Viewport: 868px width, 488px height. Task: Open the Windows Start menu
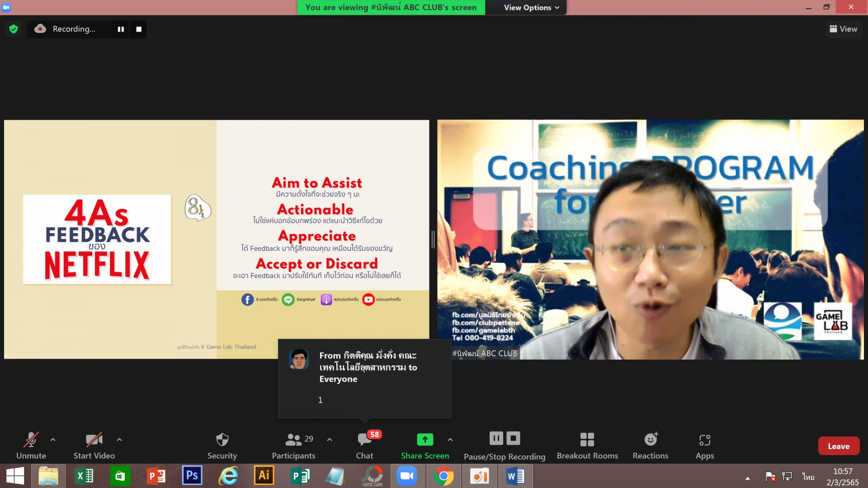[15, 476]
